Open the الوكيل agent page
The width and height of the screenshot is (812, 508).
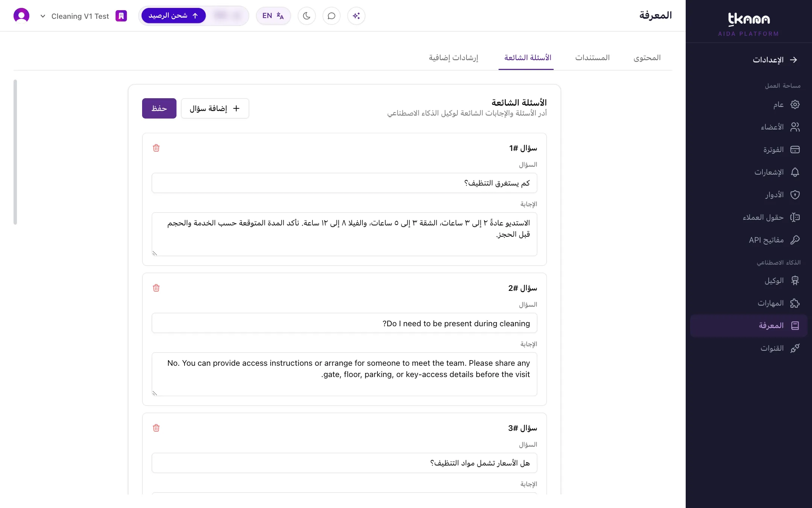coord(749,280)
